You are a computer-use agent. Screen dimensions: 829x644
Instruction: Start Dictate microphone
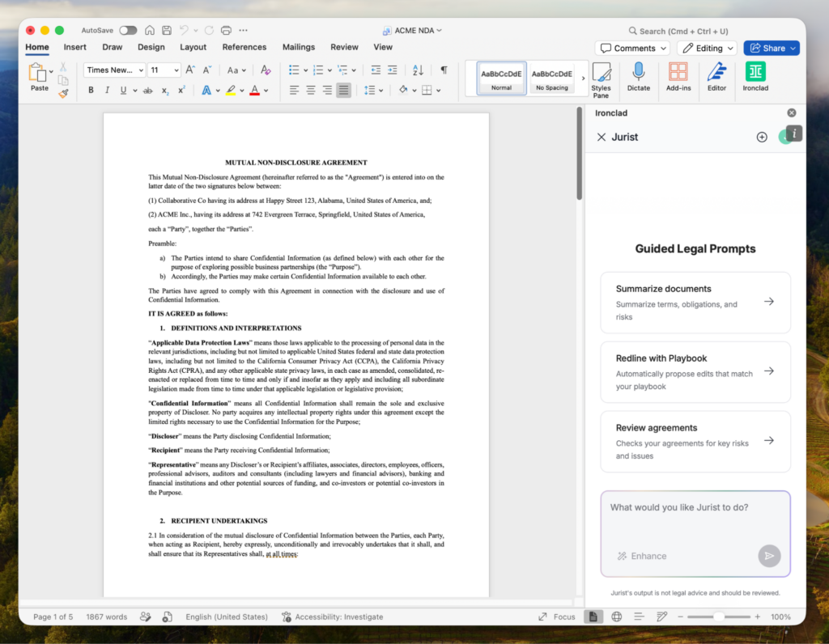(639, 77)
